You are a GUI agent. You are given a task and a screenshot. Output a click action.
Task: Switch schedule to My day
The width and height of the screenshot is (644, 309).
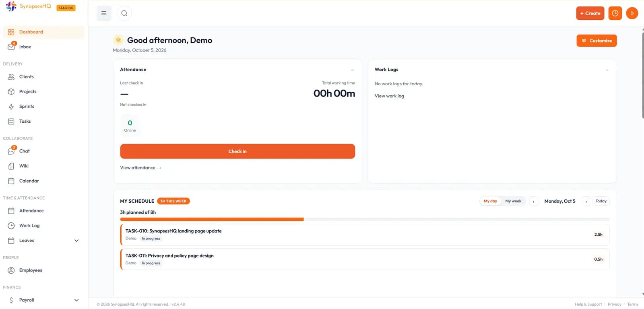490,201
